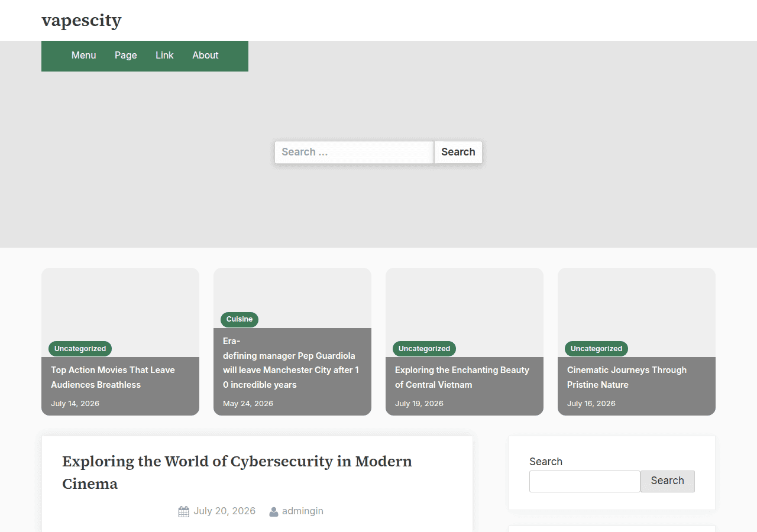The width and height of the screenshot is (757, 532).
Task: Open the Cuisine category tag
Action: click(x=240, y=319)
